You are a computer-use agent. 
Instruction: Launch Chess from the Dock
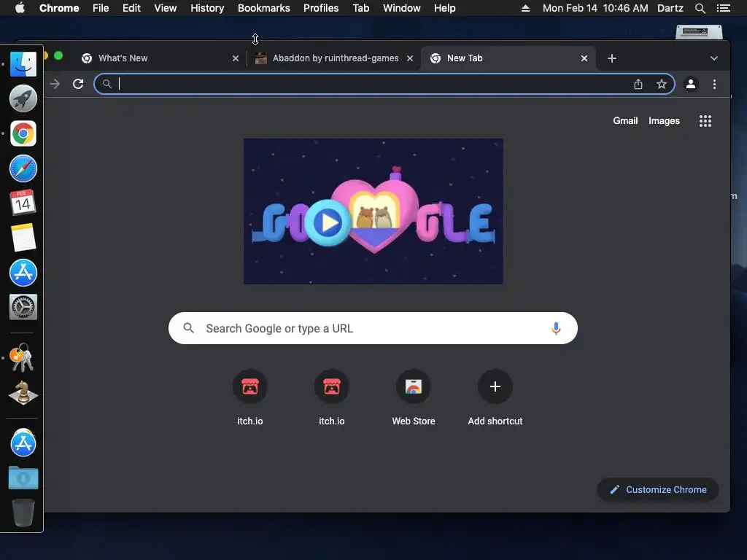pyautogui.click(x=23, y=392)
